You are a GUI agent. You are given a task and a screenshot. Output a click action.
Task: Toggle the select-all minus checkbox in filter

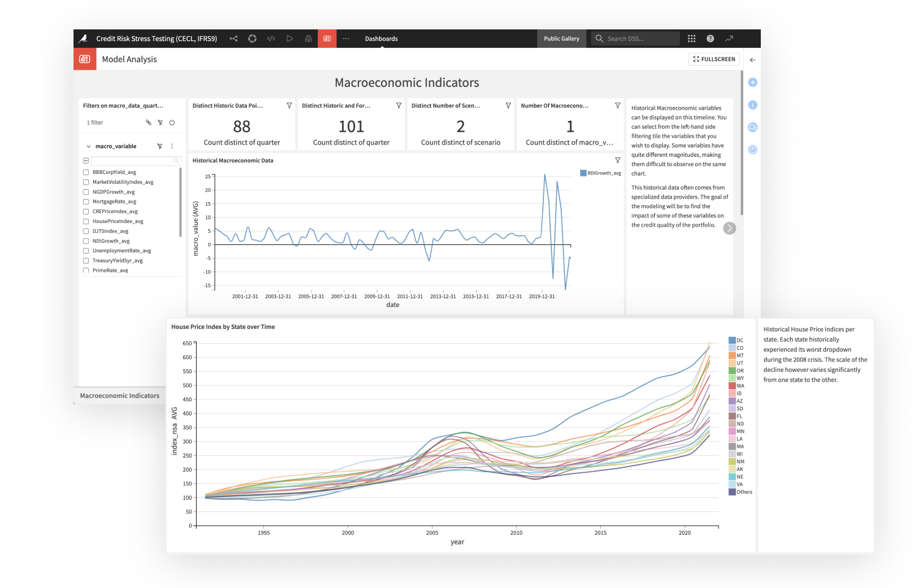coord(86,161)
